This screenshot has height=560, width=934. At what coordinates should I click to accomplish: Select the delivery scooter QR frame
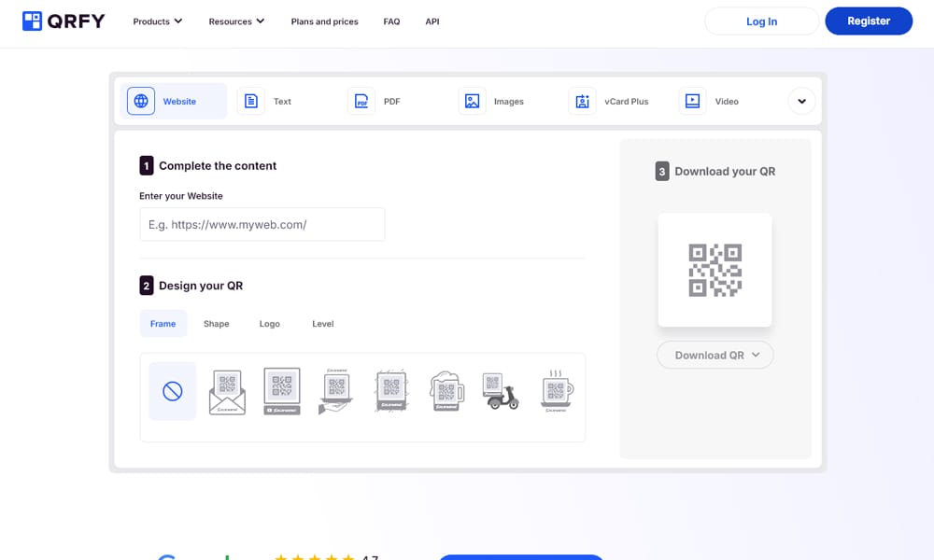click(501, 391)
